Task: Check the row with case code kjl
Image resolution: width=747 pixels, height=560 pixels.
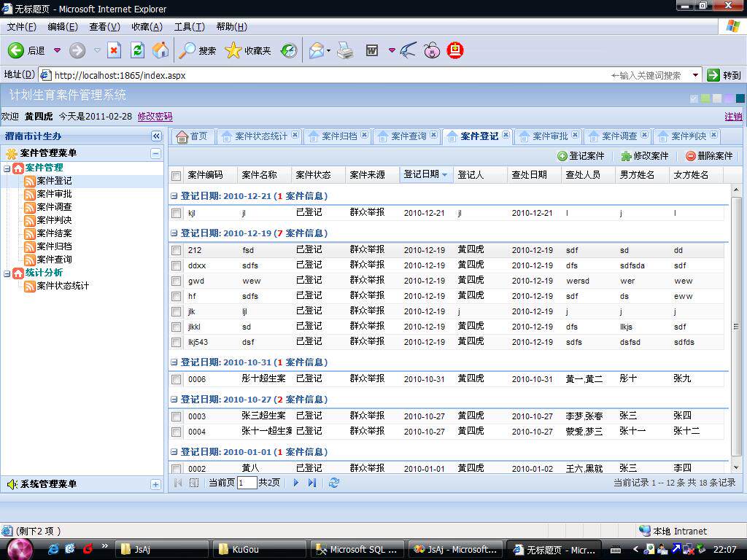Action: [177, 214]
